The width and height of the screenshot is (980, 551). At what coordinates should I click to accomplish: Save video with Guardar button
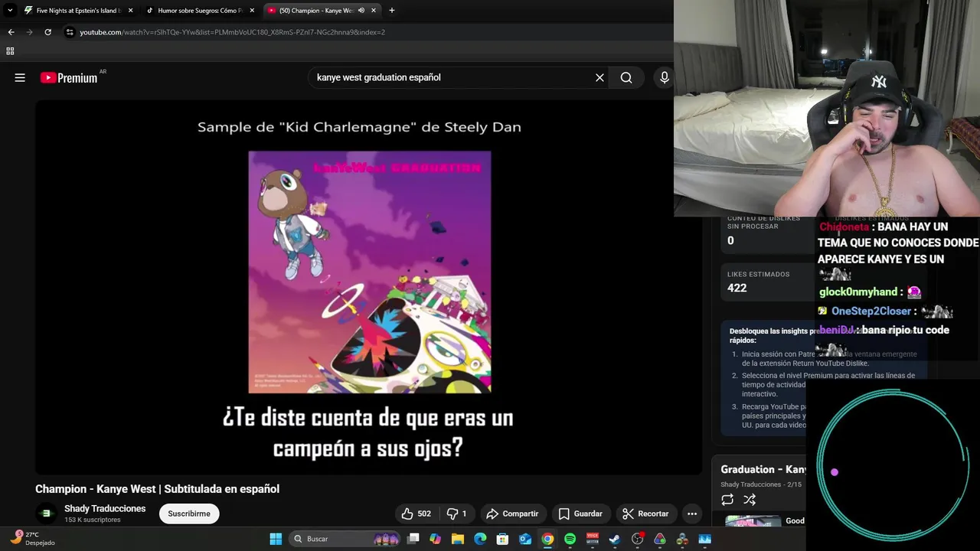pyautogui.click(x=580, y=514)
